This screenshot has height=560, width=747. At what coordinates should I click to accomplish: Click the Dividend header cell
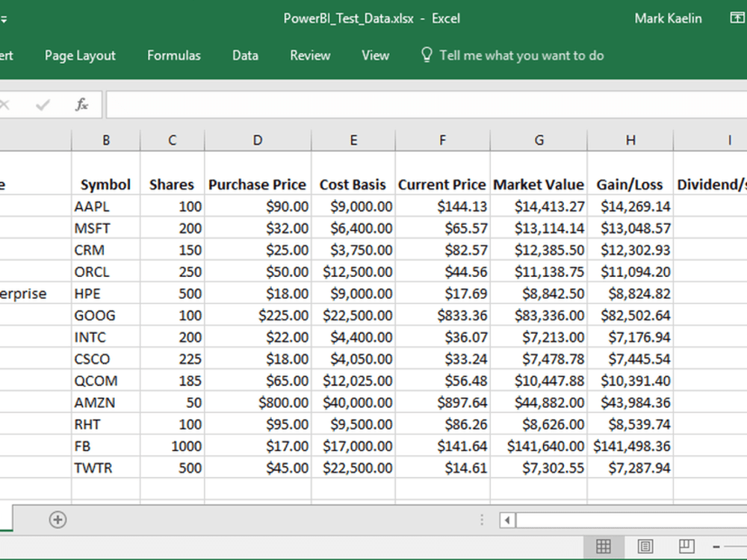coord(710,173)
